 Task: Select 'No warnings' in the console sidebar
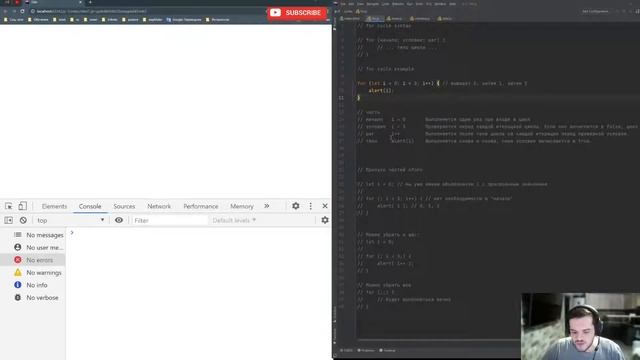[33, 273]
